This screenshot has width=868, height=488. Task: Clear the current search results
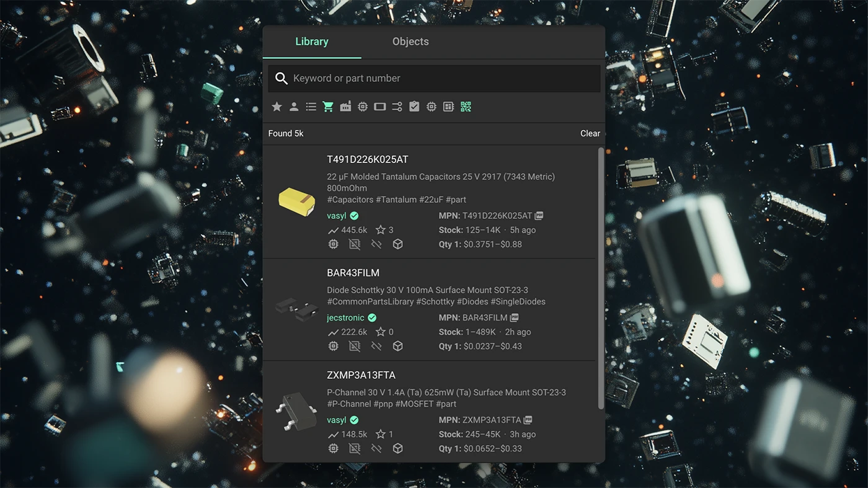click(x=589, y=133)
